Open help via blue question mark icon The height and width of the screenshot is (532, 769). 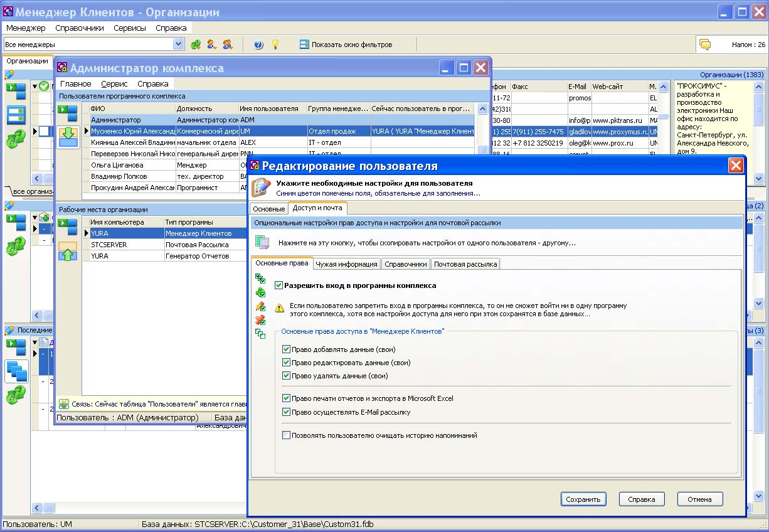[x=258, y=45]
